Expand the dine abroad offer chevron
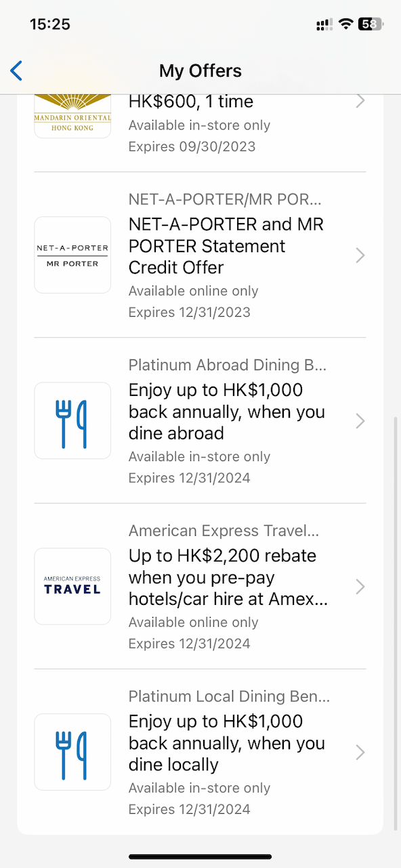This screenshot has height=868, width=401. pos(360,421)
